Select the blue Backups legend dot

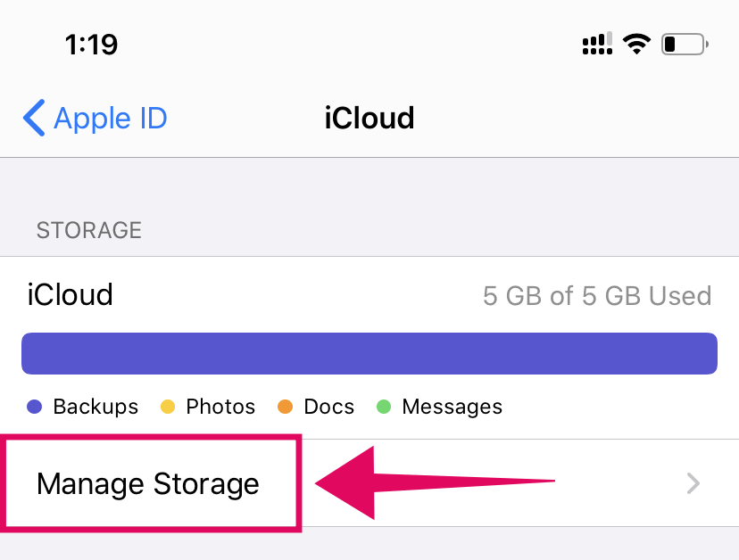point(35,407)
